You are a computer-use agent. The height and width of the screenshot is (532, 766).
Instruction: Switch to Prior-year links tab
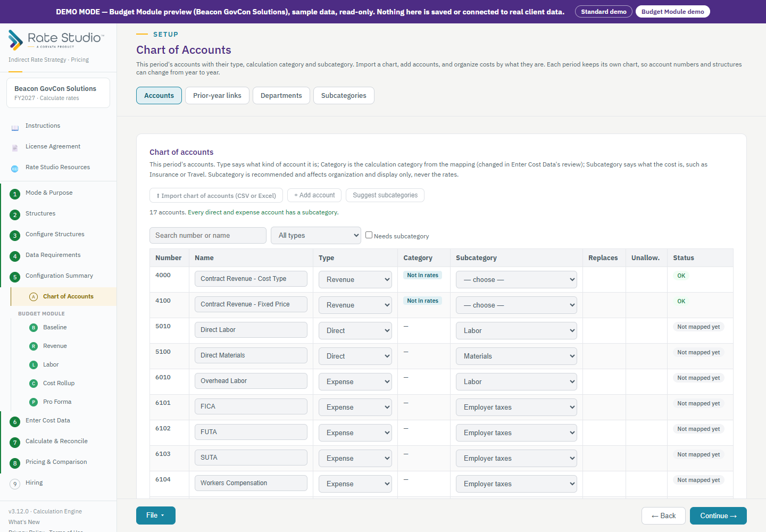(x=217, y=96)
